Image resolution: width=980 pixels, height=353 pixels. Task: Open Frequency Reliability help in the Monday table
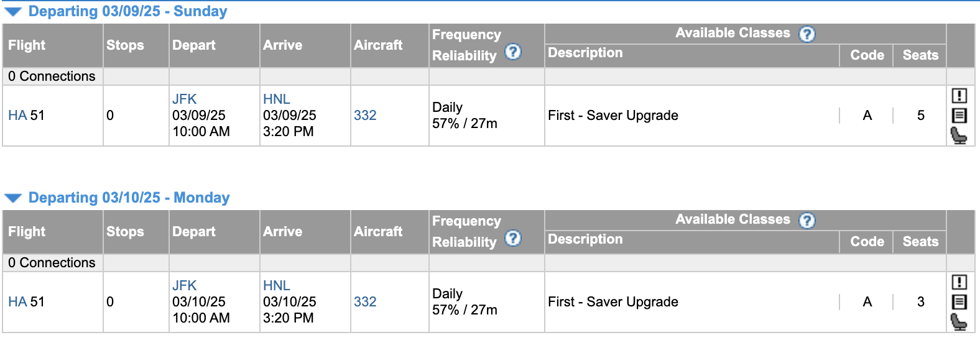pyautogui.click(x=513, y=238)
